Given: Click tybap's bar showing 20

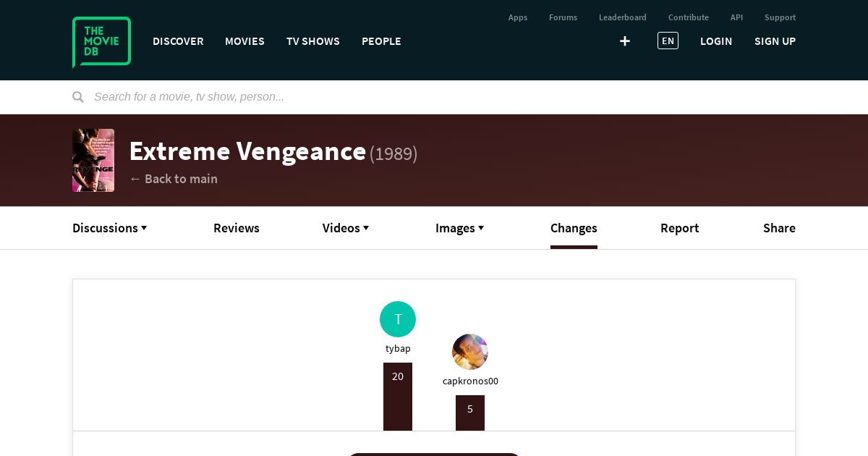Looking at the screenshot, I should coord(398,397).
